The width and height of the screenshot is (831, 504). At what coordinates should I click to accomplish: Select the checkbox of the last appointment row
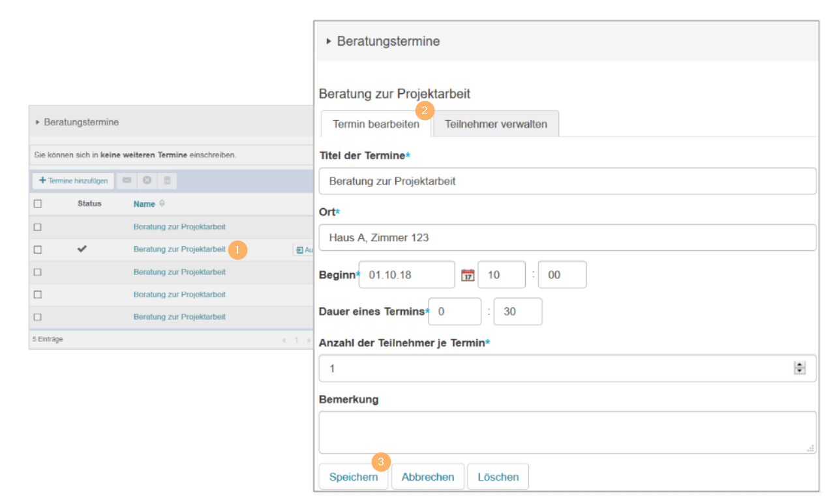tap(38, 317)
